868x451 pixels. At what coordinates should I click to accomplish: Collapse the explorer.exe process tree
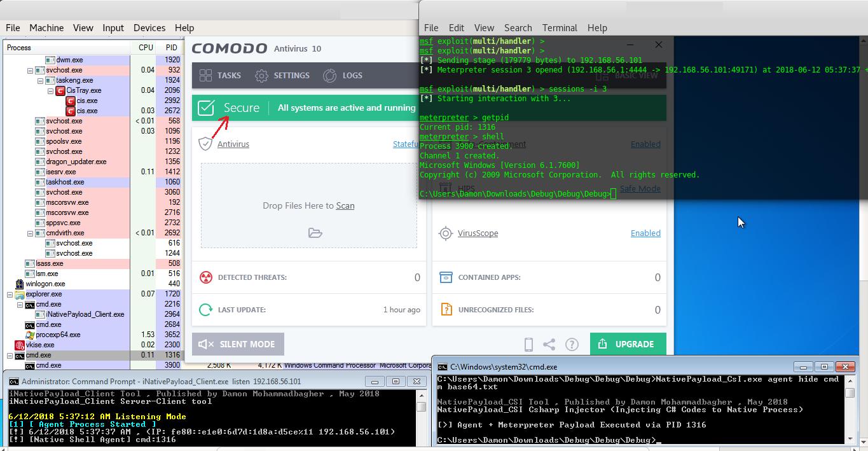point(10,295)
